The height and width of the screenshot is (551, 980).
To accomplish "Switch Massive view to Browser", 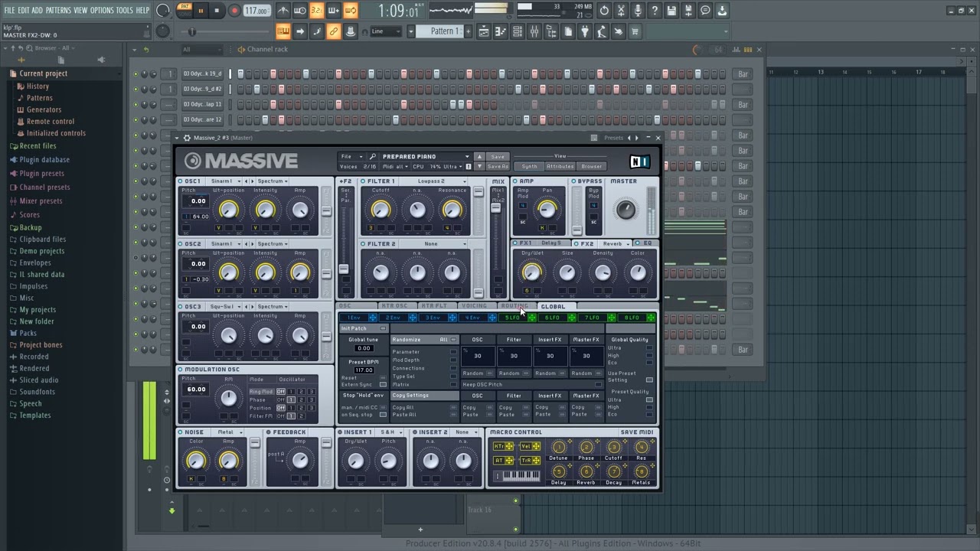I will (x=591, y=166).
